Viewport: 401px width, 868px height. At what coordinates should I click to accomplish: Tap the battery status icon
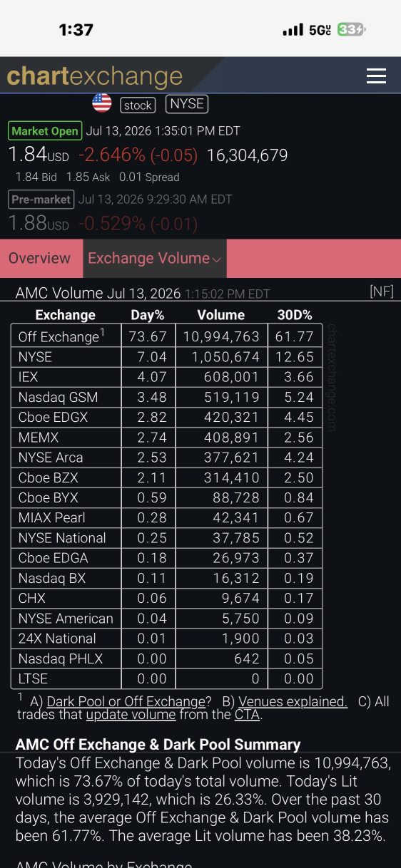point(351,30)
